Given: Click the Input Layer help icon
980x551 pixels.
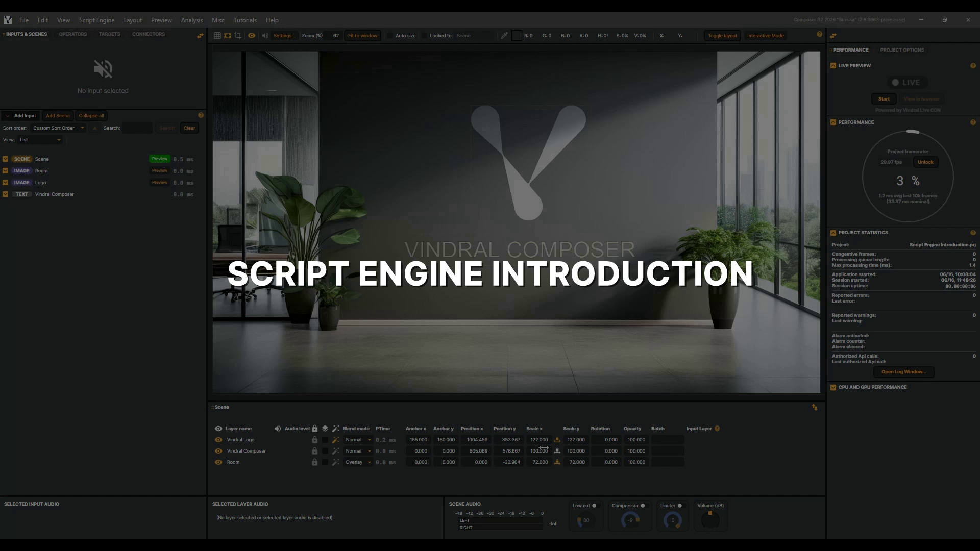Looking at the screenshot, I should 717,429.
